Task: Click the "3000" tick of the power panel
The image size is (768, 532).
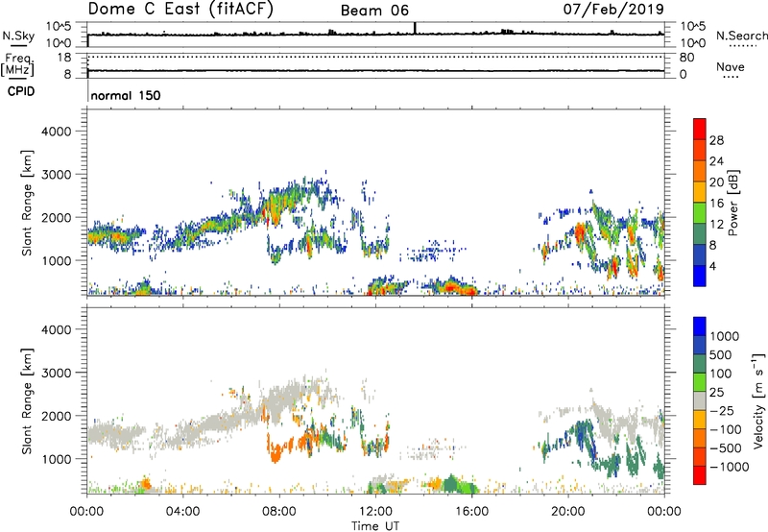Action: point(57,175)
